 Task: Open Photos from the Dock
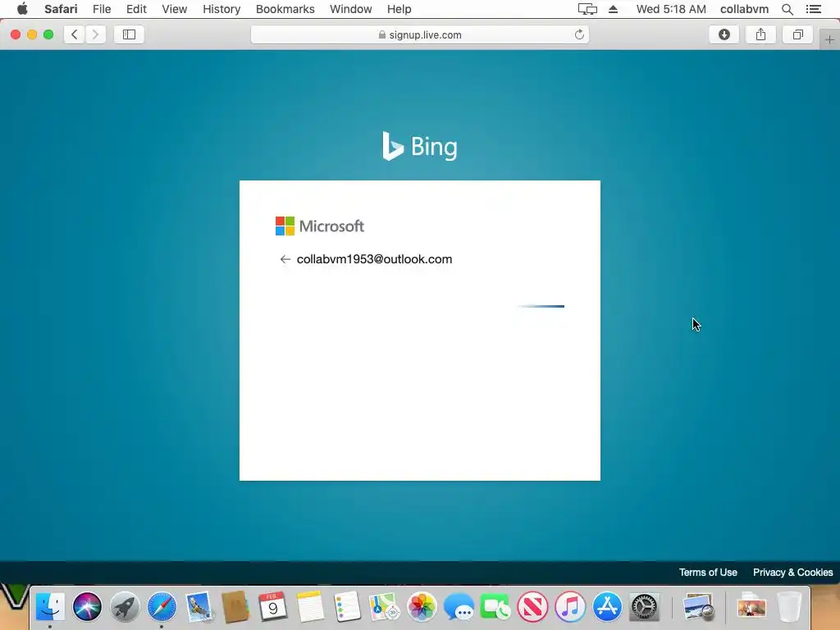click(x=422, y=607)
